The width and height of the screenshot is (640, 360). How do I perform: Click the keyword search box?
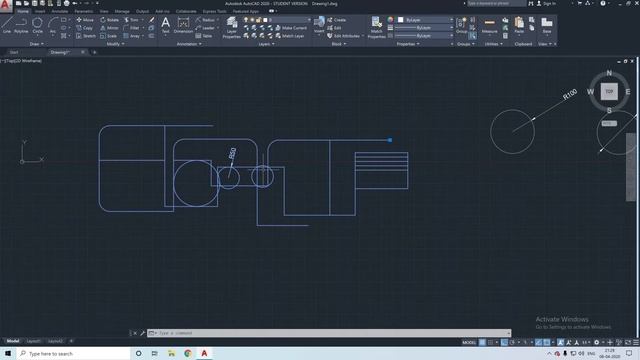(496, 3)
